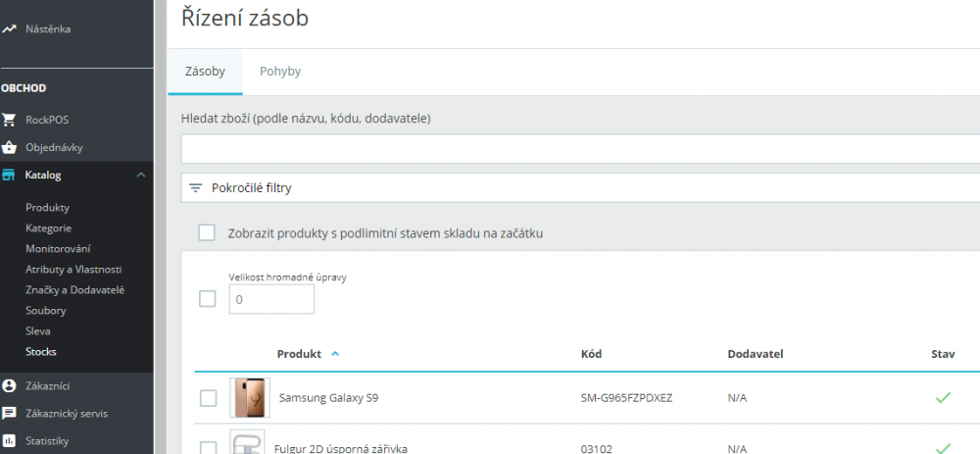Click the Zákaznický servis chat icon
Image resolution: width=980 pixels, height=454 pixels.
tap(9, 413)
